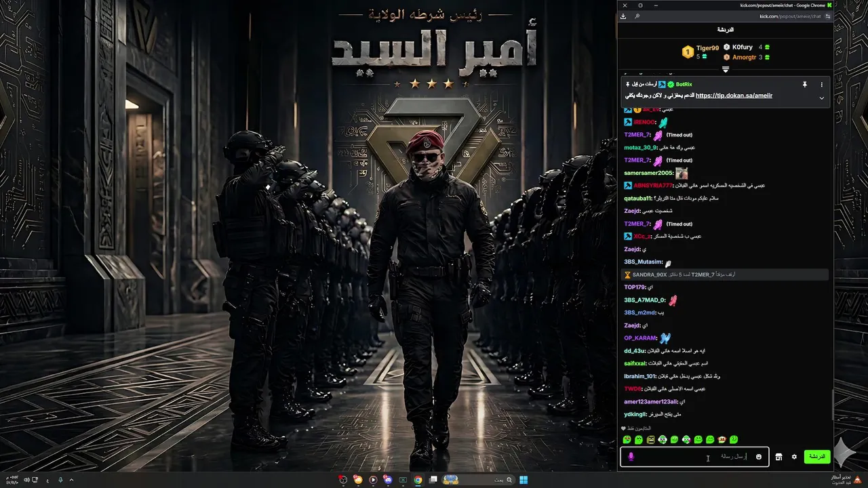Screen dimensions: 868x488
Task: Open Windows Start button on taskbar
Action: pyautogui.click(x=524, y=480)
